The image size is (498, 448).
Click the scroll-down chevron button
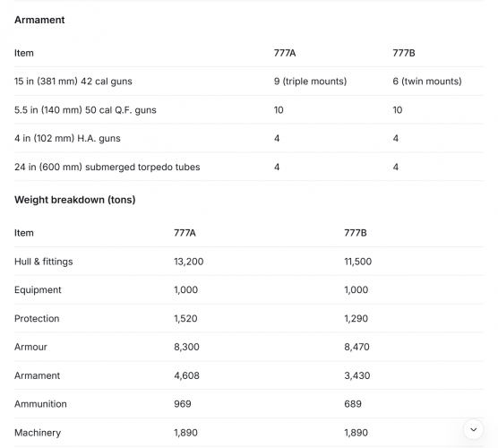(x=473, y=429)
